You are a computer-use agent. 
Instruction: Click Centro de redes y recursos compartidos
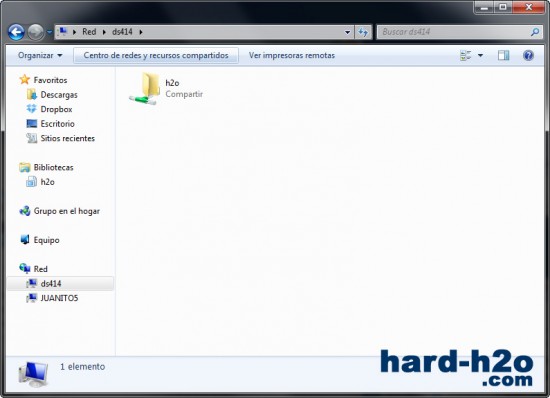[x=156, y=55]
